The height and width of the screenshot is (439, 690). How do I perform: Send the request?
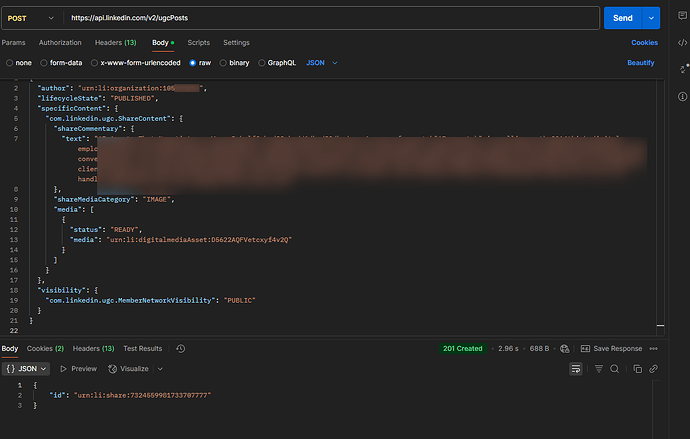[x=623, y=18]
